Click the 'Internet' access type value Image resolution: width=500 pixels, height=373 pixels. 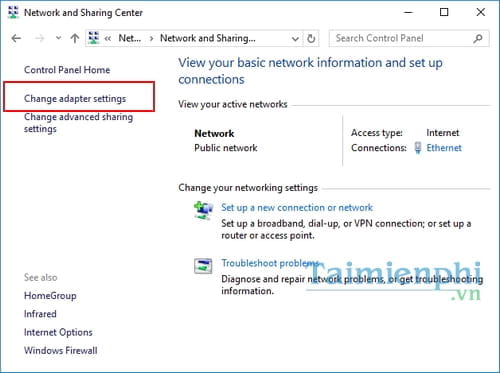(443, 133)
